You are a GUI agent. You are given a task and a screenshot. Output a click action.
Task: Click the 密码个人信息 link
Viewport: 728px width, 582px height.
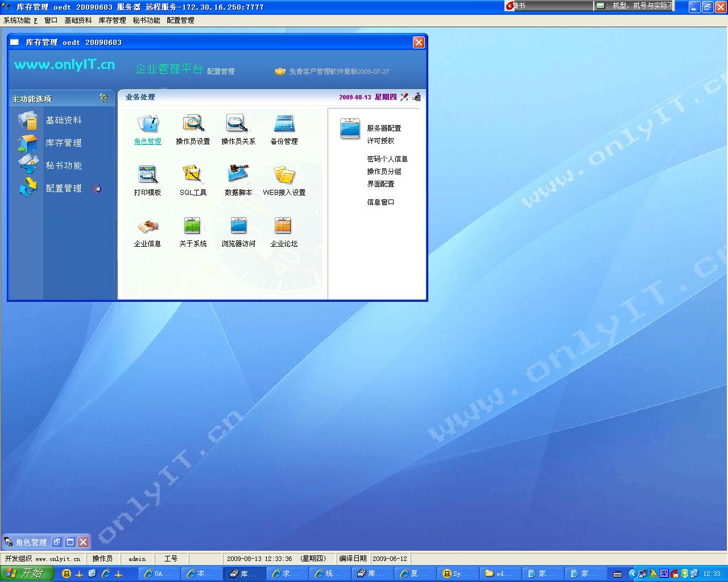[387, 159]
